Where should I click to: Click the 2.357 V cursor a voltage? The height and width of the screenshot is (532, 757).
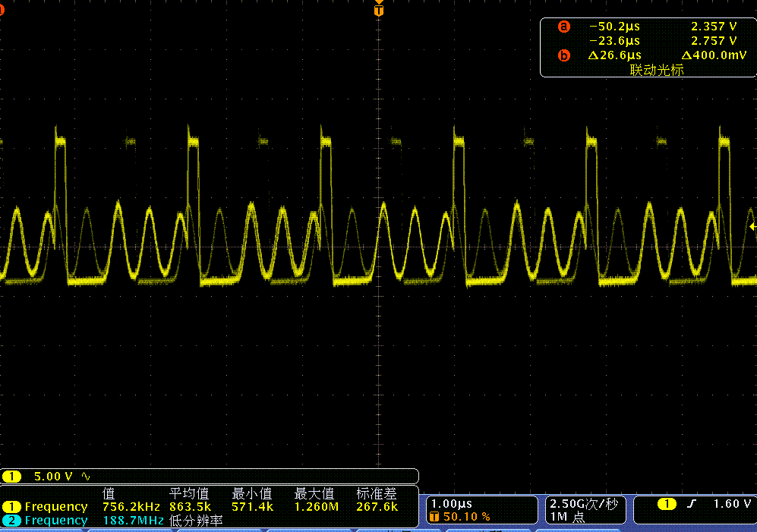pos(714,27)
